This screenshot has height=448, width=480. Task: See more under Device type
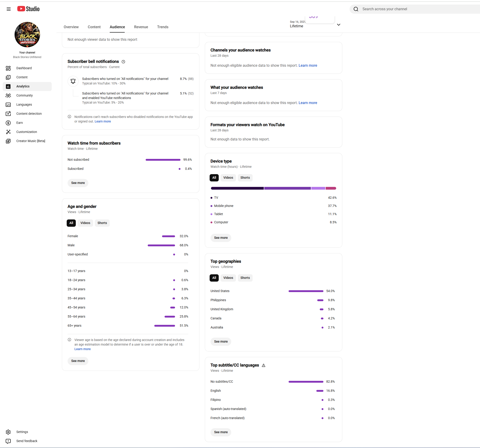pos(221,238)
